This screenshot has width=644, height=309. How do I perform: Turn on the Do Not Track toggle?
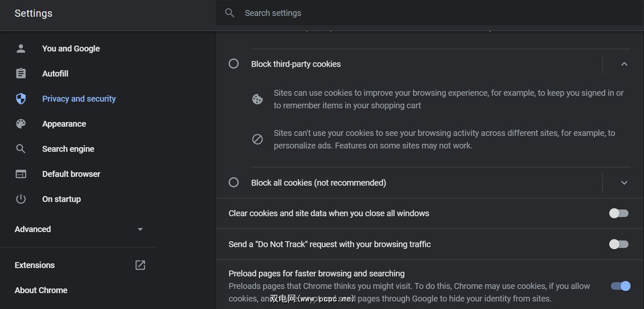pos(618,244)
